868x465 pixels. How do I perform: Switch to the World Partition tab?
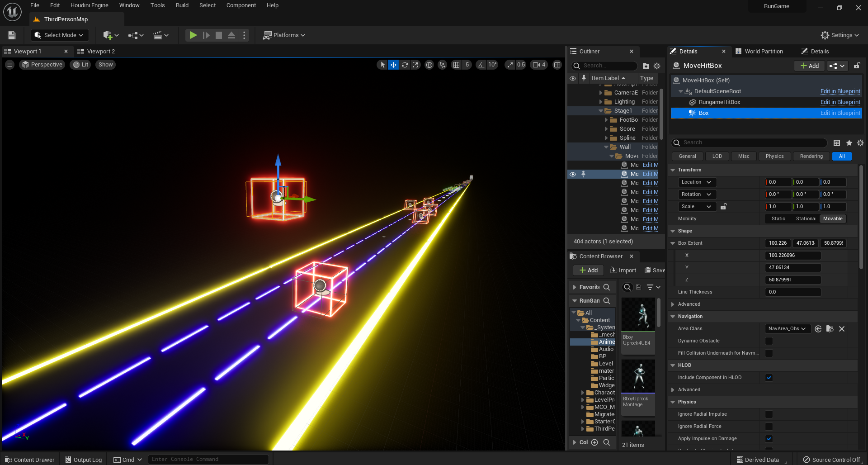pos(764,52)
